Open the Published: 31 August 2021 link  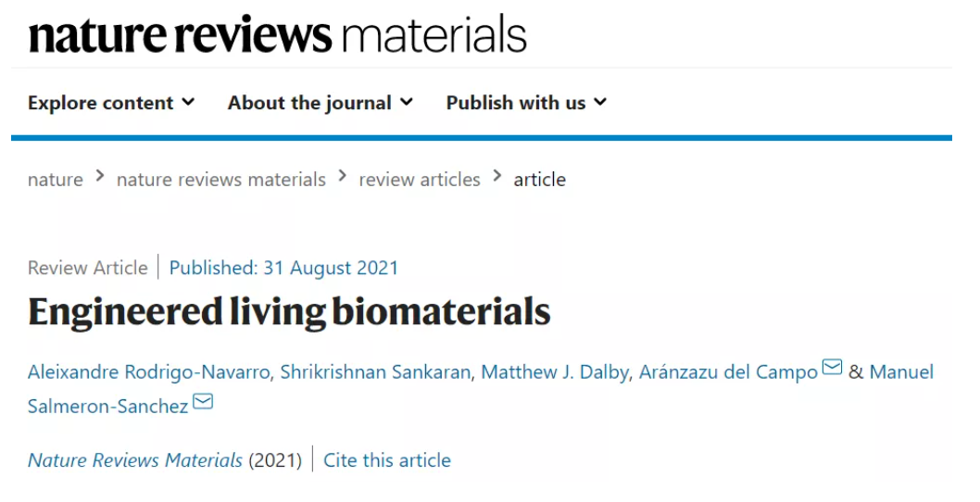pyautogui.click(x=283, y=268)
